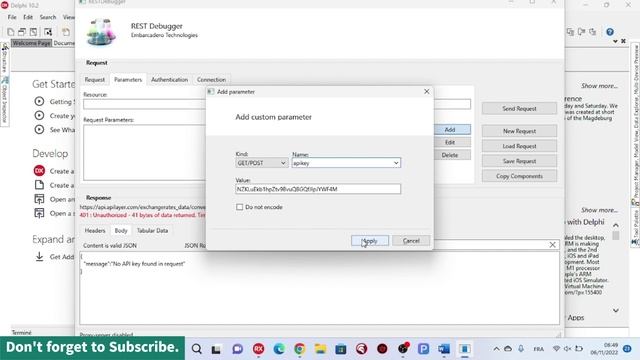Open the blue P app taskbar icon
The width and height of the screenshot is (640, 360).
[x=423, y=349]
